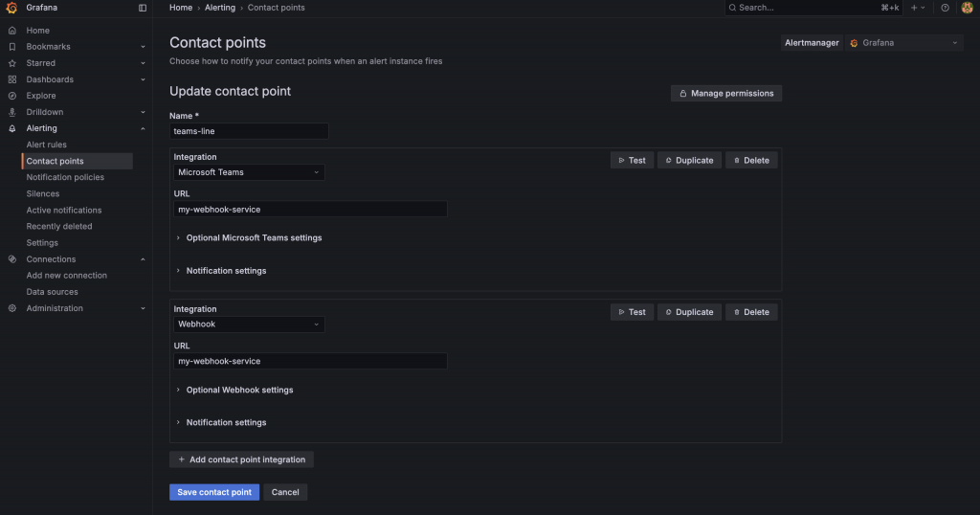Screen dimensions: 980x515
Task: Open the user profile avatar
Action: [967, 8]
